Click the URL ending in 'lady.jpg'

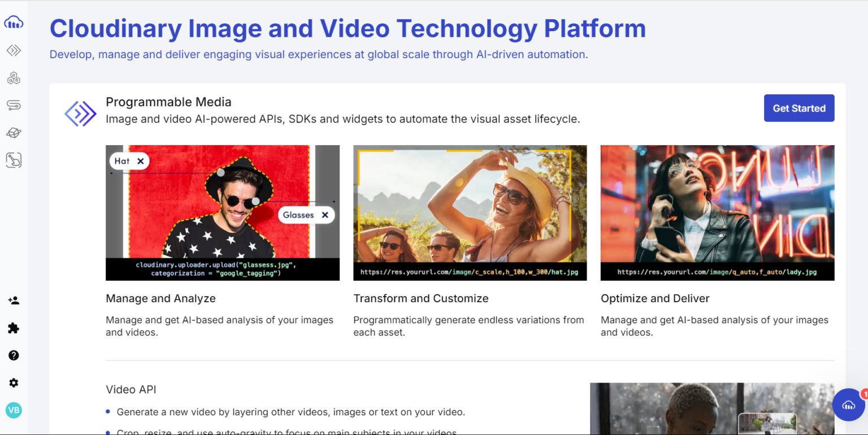tap(717, 272)
